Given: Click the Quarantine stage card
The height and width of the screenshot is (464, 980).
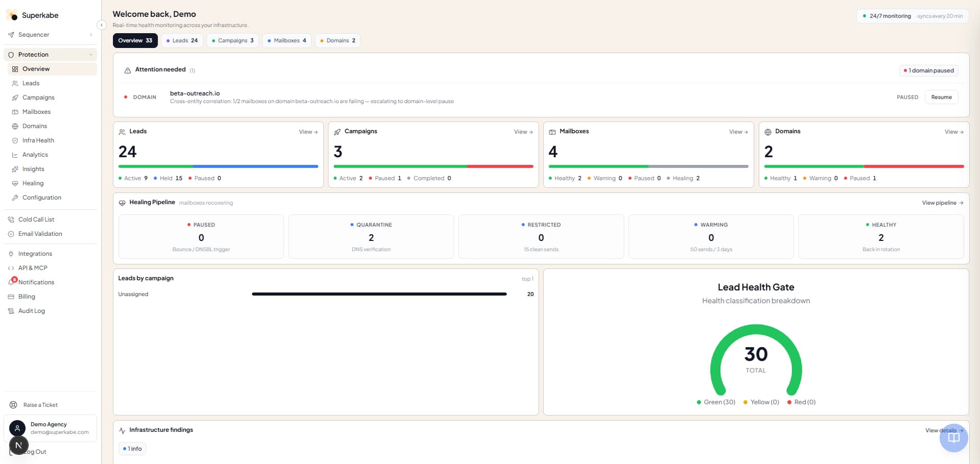Looking at the screenshot, I should (371, 237).
